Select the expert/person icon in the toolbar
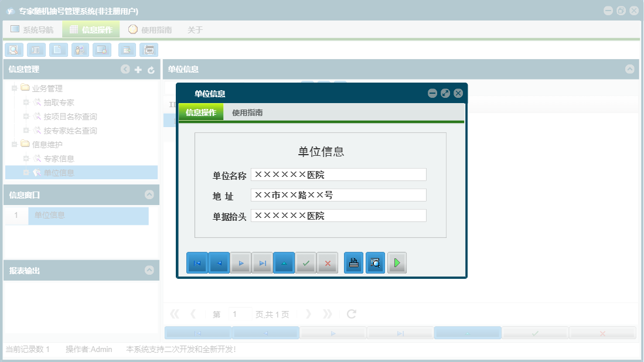644x362 pixels. 80,50
